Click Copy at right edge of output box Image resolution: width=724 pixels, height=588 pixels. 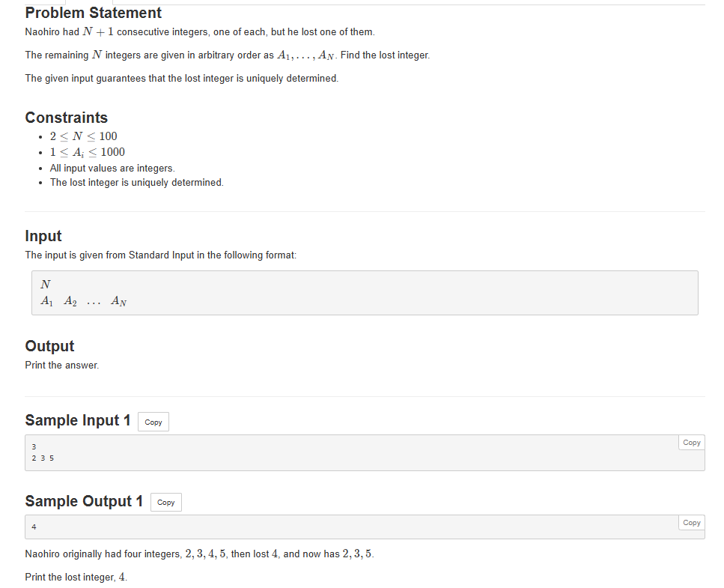pyautogui.click(x=690, y=522)
